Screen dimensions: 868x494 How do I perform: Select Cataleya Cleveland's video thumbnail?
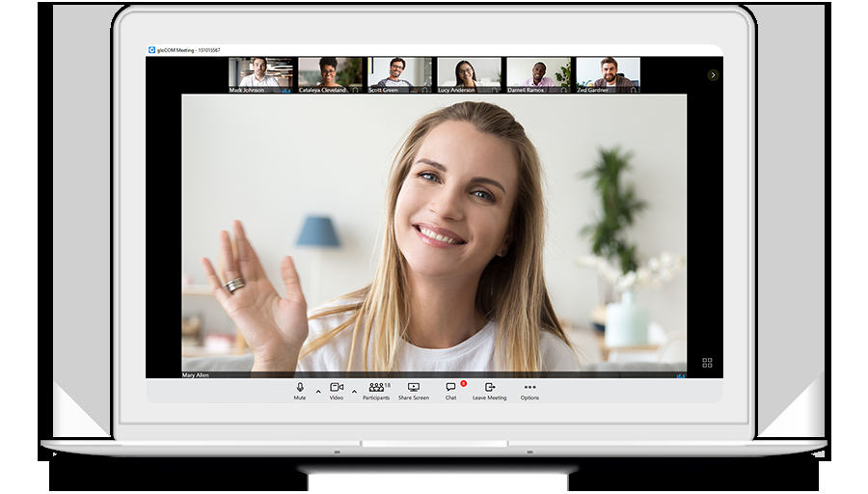(x=330, y=73)
